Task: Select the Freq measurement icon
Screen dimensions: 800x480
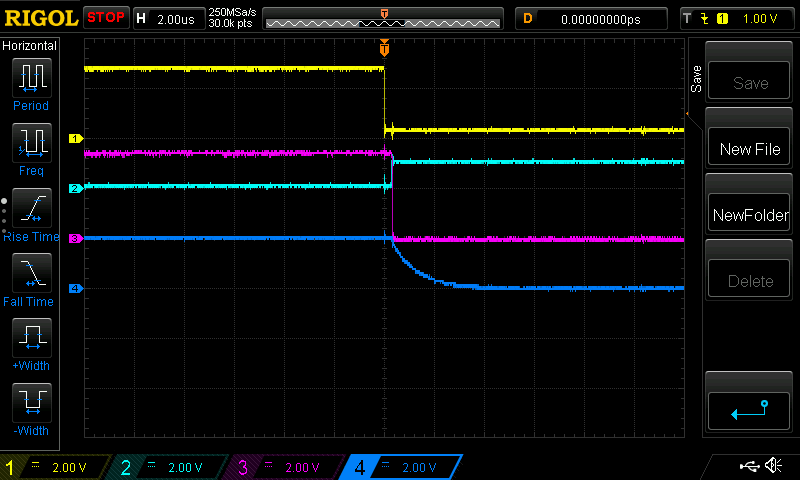Action: click(x=32, y=143)
